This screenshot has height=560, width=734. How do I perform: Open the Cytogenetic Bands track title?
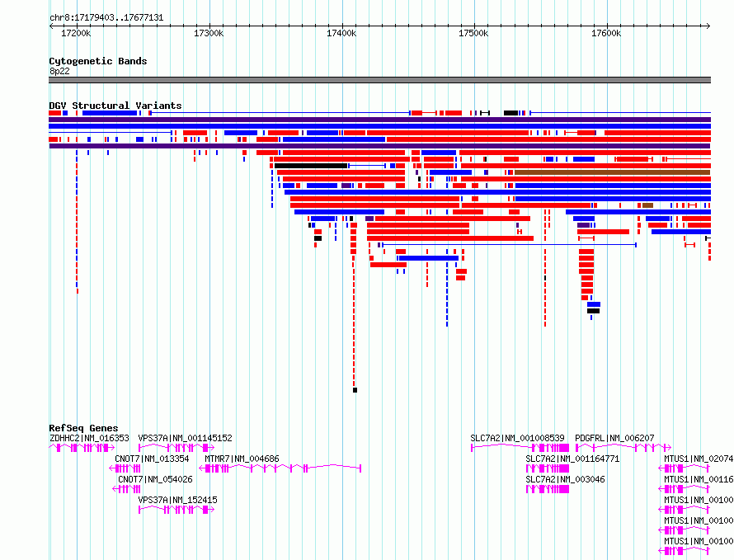pos(98,61)
